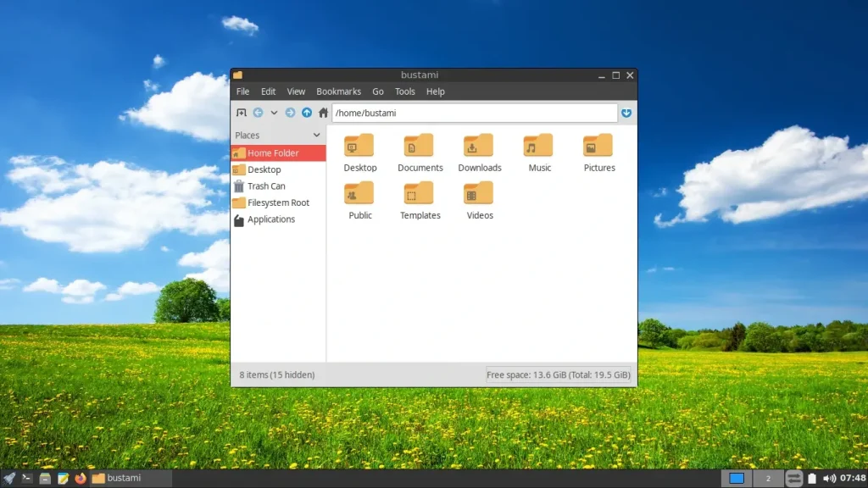
Task: Click the 07:48 clock
Action: point(853,478)
